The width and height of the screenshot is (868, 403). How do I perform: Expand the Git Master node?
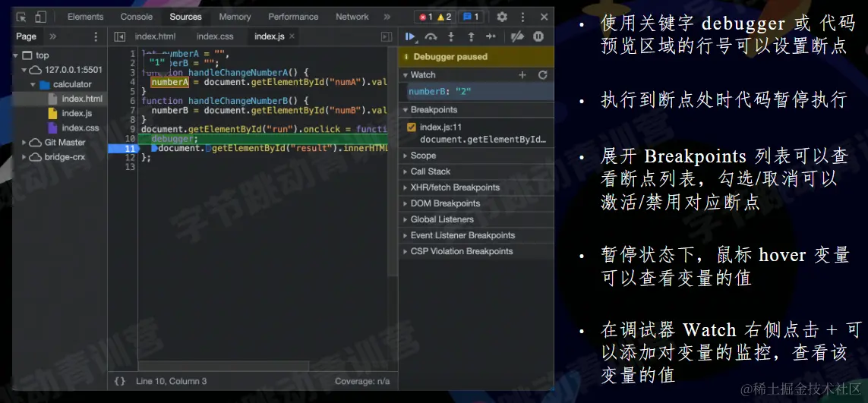pos(24,142)
